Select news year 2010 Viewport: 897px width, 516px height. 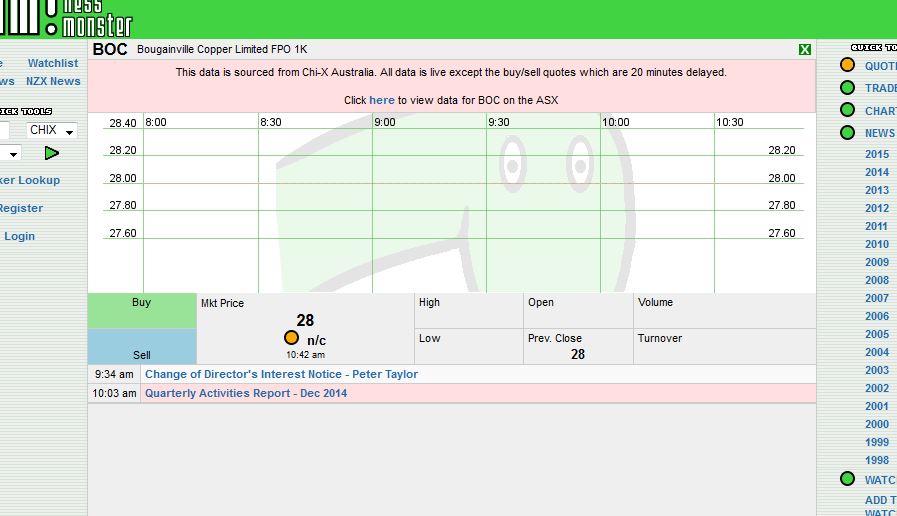point(877,244)
